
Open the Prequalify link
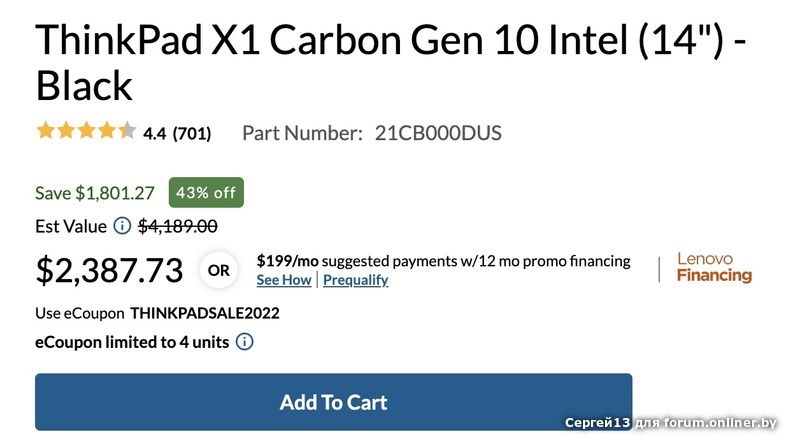(x=355, y=280)
